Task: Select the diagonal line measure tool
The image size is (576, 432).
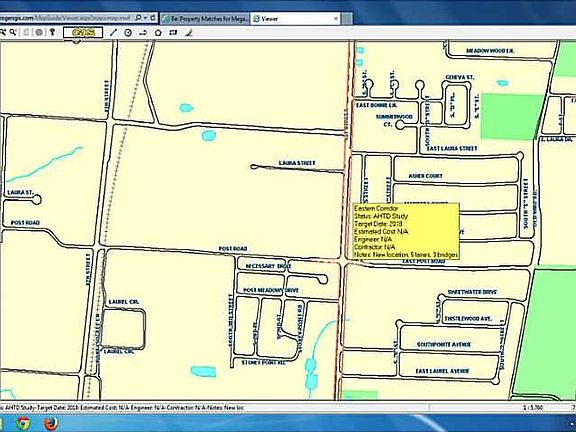Action: pos(113,32)
